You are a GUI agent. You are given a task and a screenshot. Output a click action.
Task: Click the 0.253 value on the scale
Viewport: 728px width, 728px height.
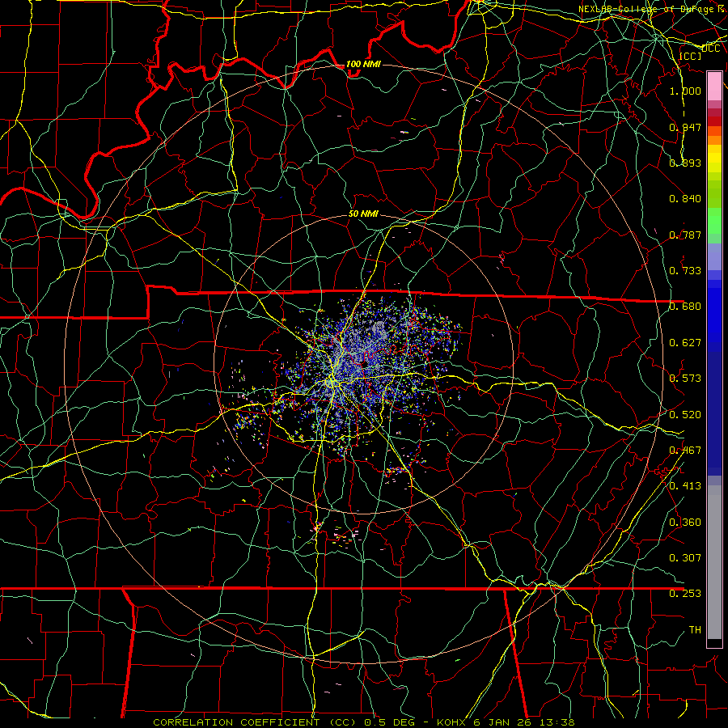pyautogui.click(x=685, y=593)
